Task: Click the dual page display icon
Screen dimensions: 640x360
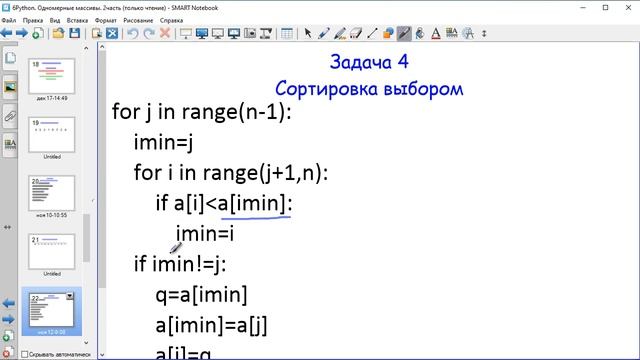Action: (x=233, y=33)
